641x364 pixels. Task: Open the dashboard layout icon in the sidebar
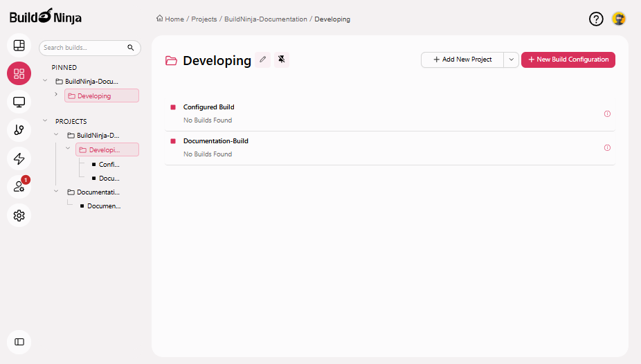point(19,45)
